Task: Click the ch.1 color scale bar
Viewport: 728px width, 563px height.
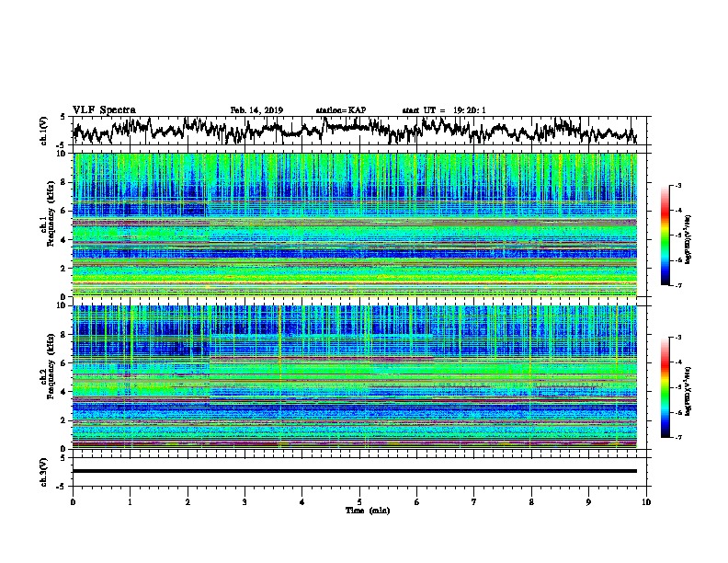Action: point(665,236)
